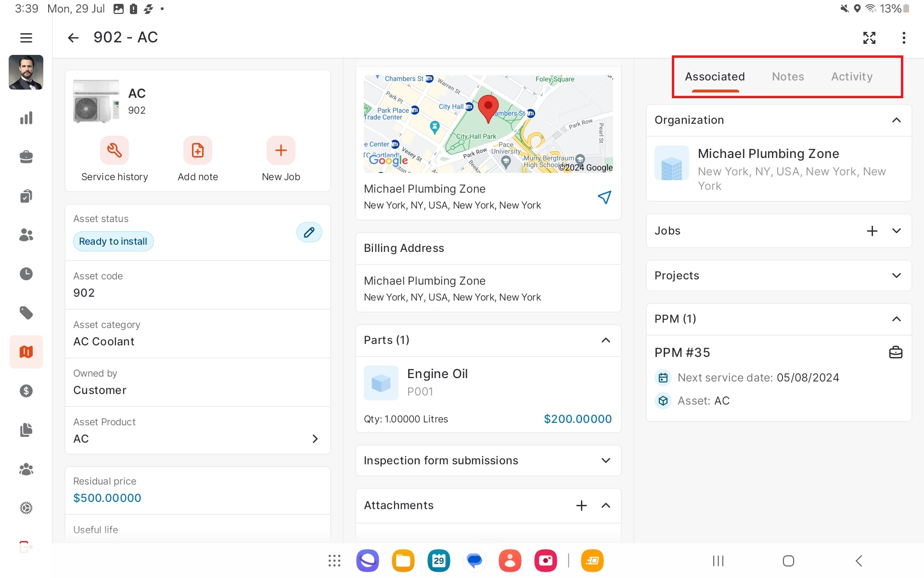This screenshot has width=924, height=578.
Task: Tap the Add note icon
Action: pos(197,150)
